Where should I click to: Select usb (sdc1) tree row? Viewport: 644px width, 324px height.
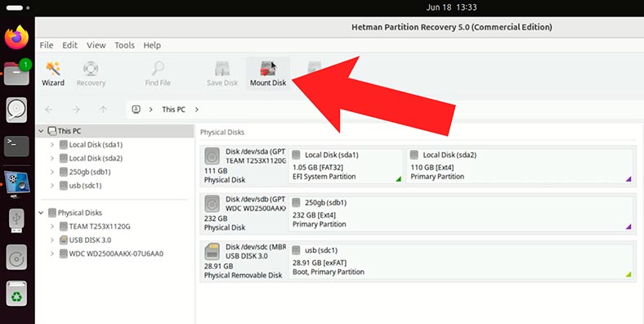115,186
